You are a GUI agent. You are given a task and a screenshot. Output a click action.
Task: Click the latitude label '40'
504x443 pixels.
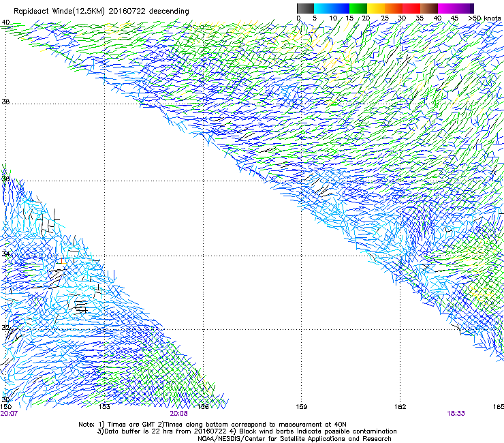click(5, 22)
